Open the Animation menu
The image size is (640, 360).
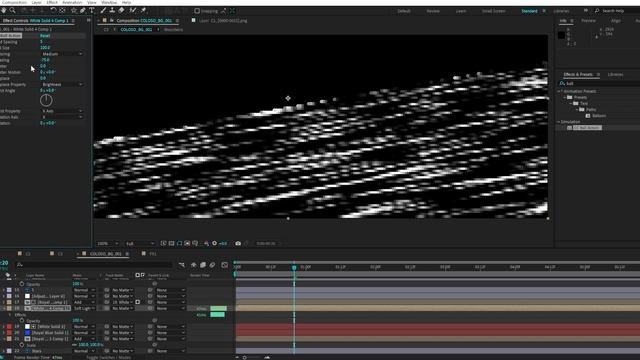[72, 2]
